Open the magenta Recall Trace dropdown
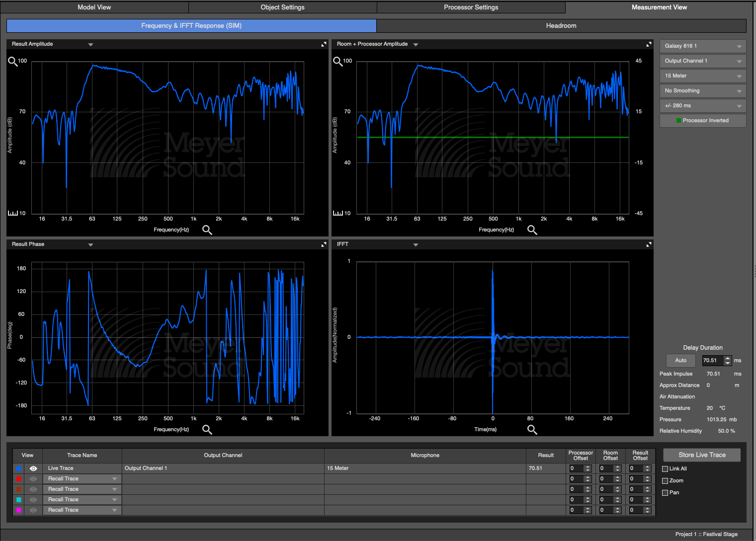The height and width of the screenshot is (541, 756). click(82, 510)
